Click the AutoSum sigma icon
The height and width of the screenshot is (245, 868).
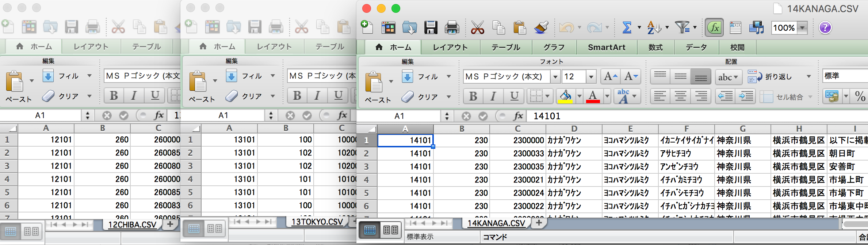click(x=627, y=27)
